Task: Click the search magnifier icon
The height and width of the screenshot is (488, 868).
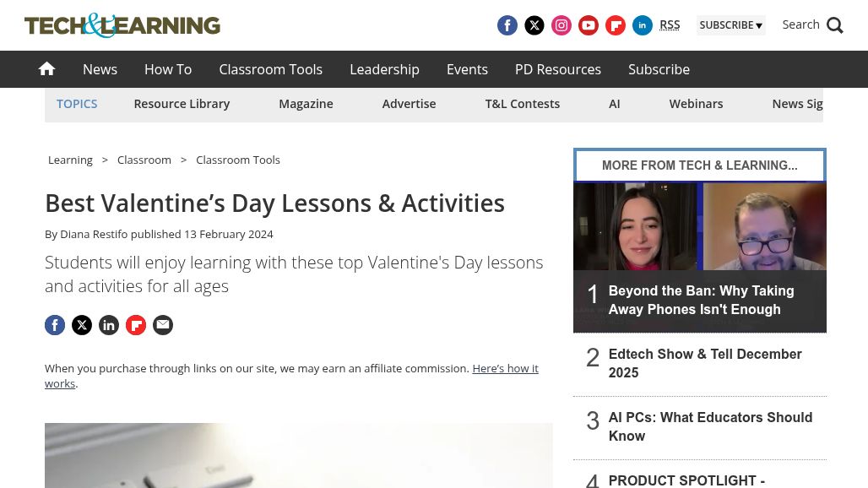Action: (835, 25)
